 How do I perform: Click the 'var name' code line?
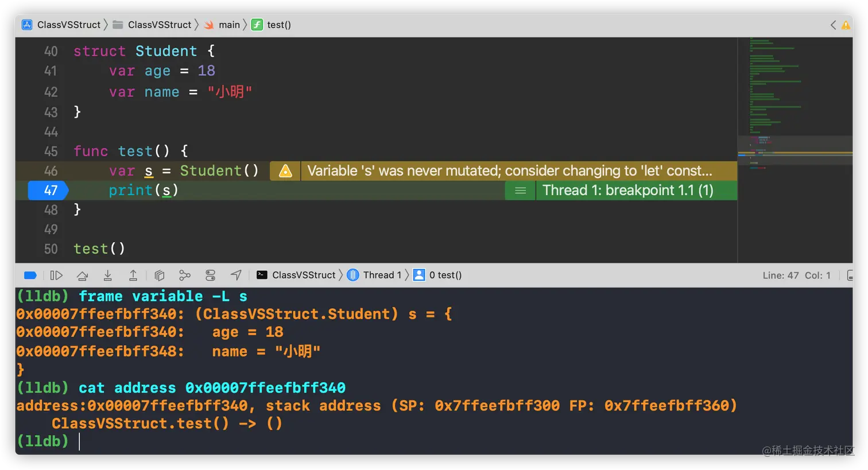180,92
